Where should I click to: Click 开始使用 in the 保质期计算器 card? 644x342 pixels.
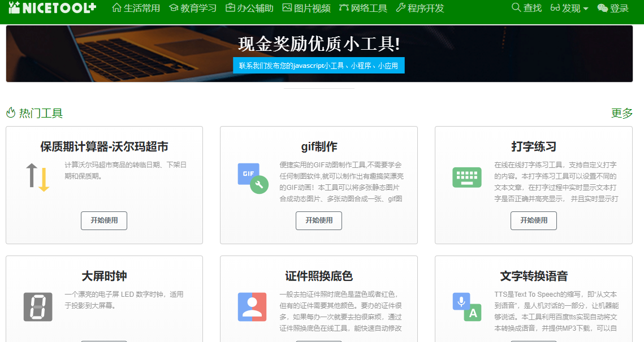104,220
